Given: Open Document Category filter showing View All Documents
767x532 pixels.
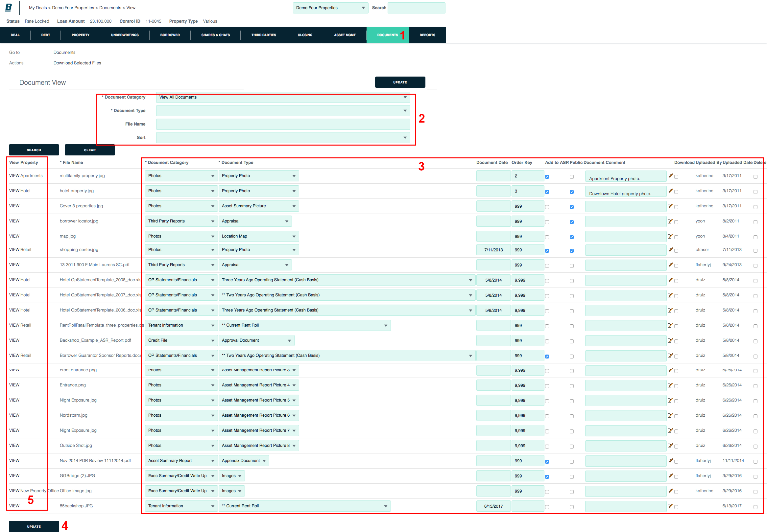Looking at the screenshot, I should pyautogui.click(x=283, y=97).
